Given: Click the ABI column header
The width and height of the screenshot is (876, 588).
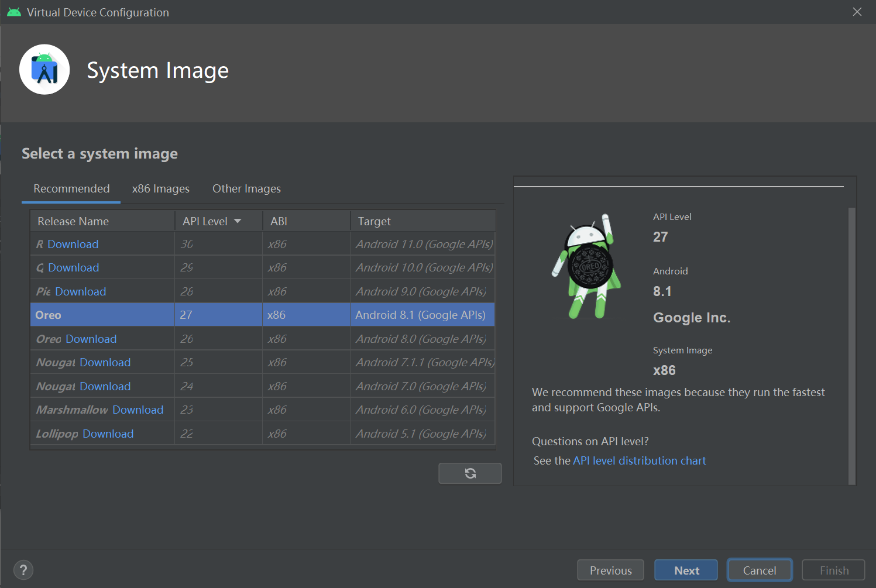Looking at the screenshot, I should pyautogui.click(x=307, y=221).
